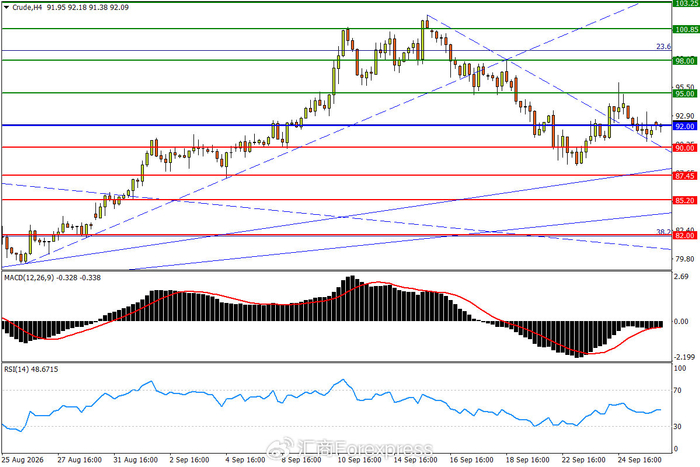Click the blue 92.00 price label
Screen dimensions: 700x467
click(x=684, y=127)
